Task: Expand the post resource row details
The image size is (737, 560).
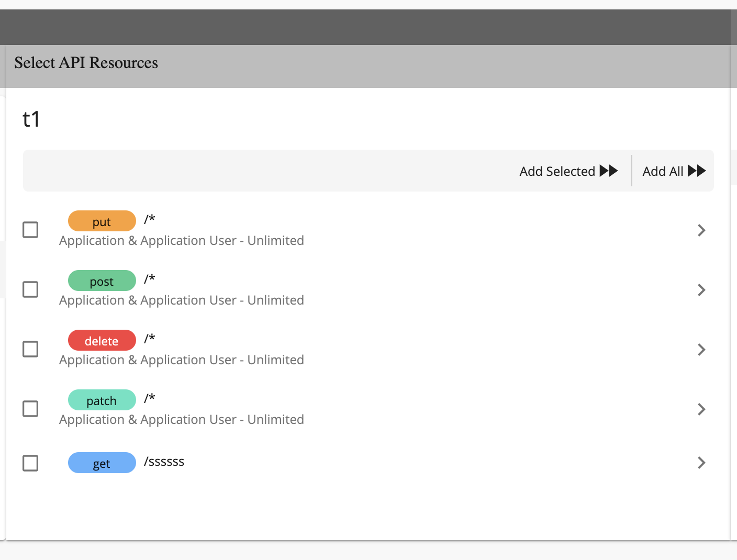Action: [x=701, y=290]
